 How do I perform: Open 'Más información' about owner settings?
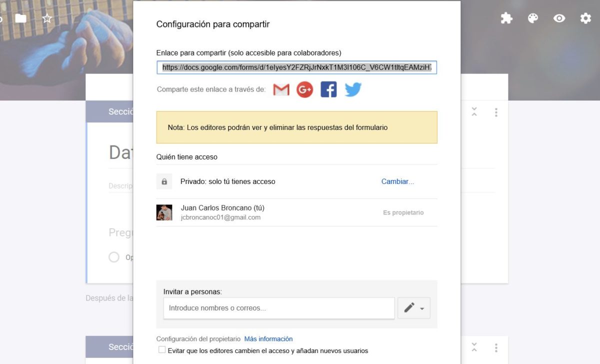(268, 338)
